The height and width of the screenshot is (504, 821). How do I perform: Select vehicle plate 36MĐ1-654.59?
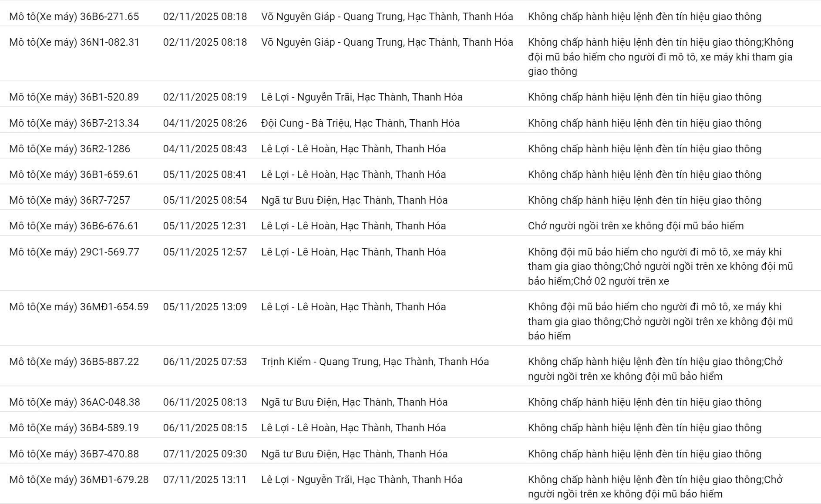tap(79, 307)
